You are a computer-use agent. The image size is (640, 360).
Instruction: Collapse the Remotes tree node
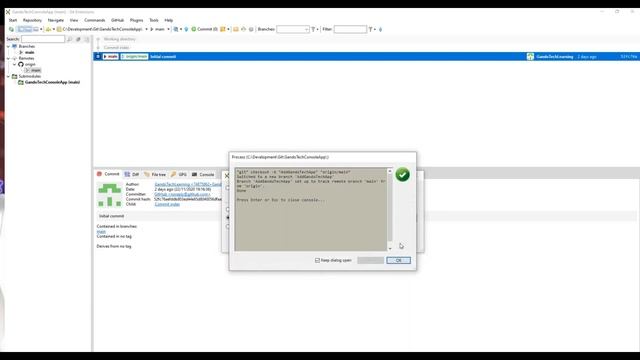point(9,58)
